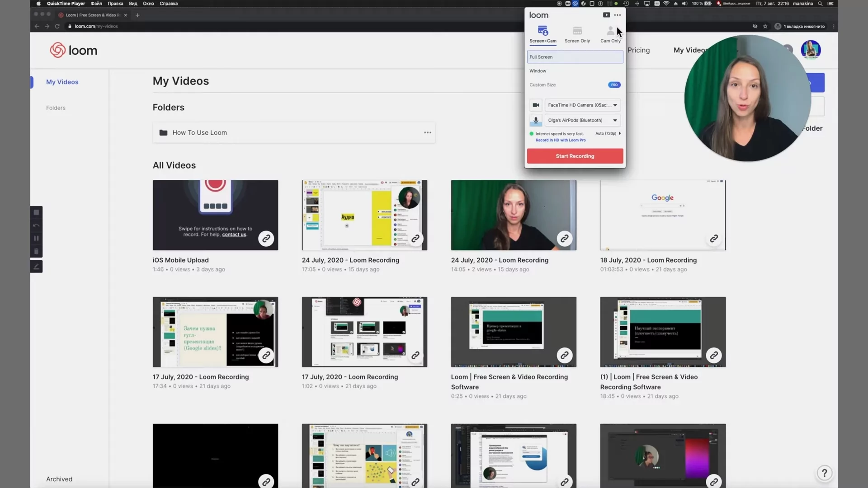Copy link for 18:45 (1) Loom video

tap(714, 355)
